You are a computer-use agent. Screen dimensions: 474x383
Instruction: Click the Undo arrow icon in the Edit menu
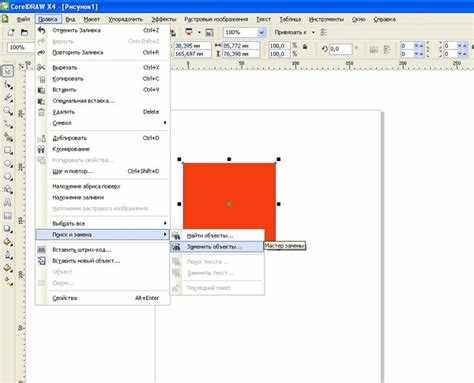click(x=41, y=30)
